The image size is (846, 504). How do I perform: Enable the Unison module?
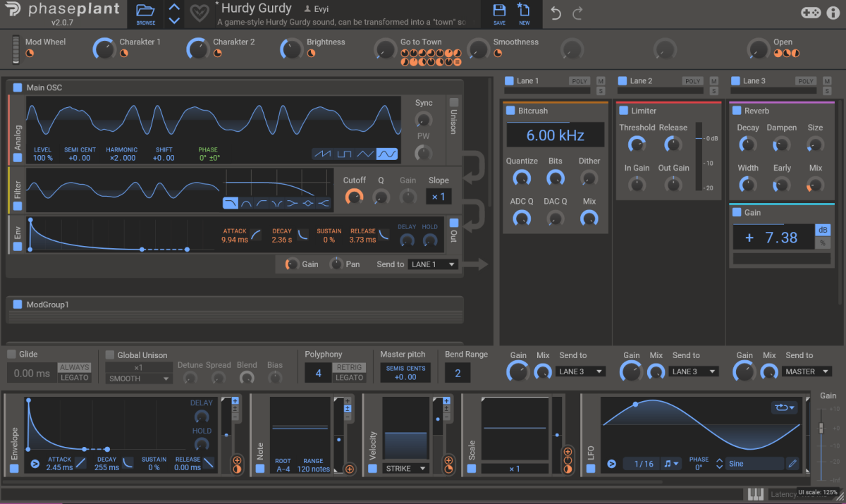pyautogui.click(x=454, y=102)
